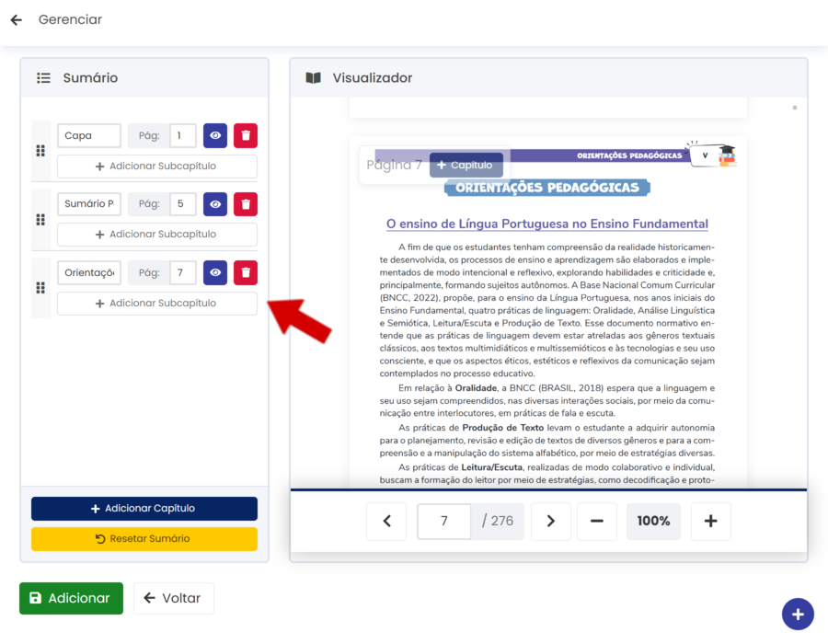Remove the Orientações chapter using trash icon
Image resolution: width=828 pixels, height=644 pixels.
click(246, 273)
